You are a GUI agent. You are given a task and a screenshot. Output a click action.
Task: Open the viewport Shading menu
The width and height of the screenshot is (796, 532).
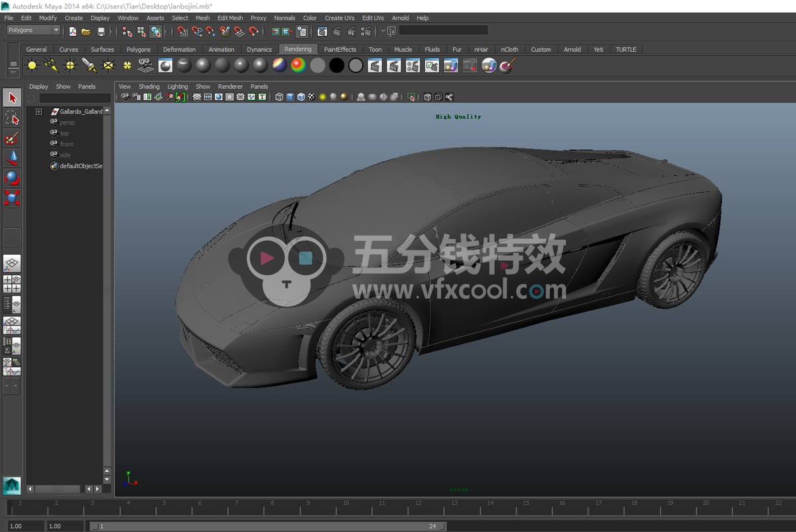click(x=149, y=86)
